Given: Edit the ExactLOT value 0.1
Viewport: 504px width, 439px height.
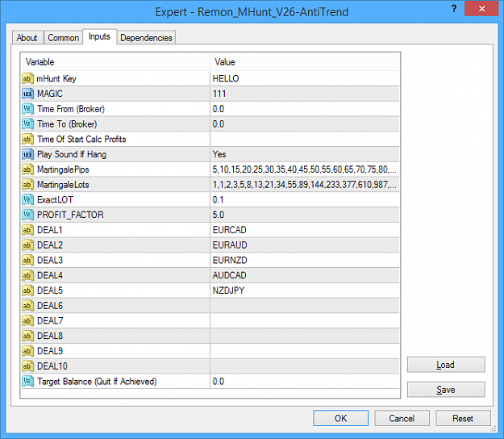Looking at the screenshot, I should tap(305, 199).
